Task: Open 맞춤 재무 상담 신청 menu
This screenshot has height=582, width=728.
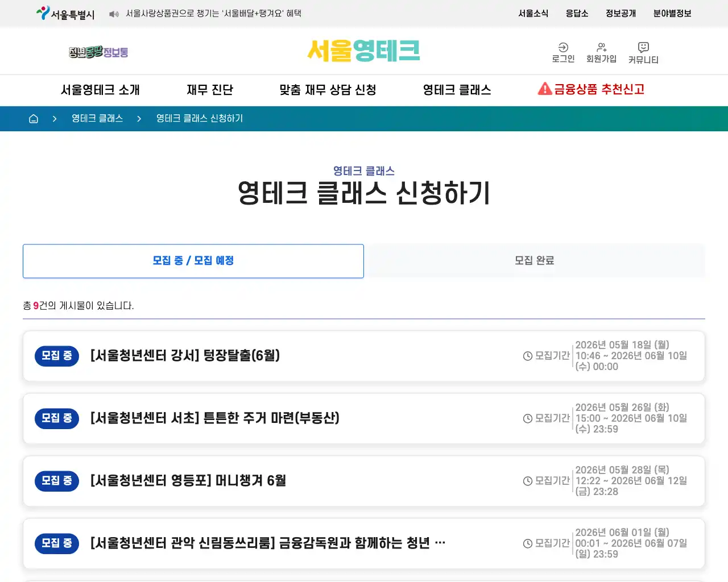Action: click(328, 90)
